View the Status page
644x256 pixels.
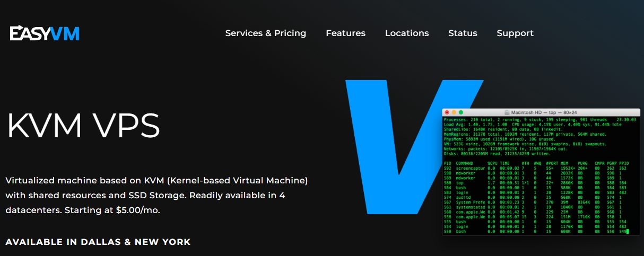463,33
